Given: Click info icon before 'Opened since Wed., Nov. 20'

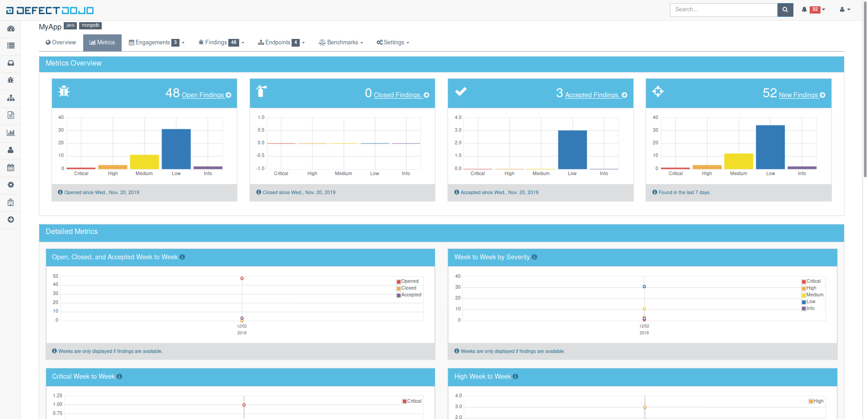Looking at the screenshot, I should (60, 192).
